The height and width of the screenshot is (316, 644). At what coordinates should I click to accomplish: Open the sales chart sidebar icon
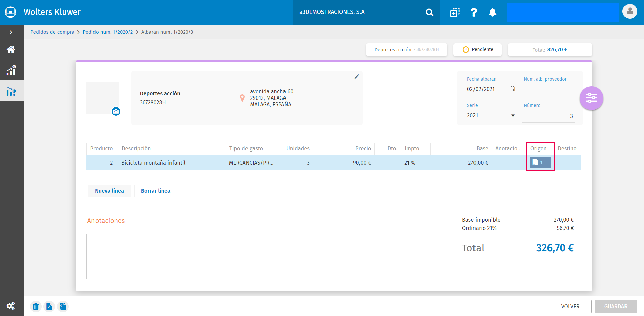pos(11,70)
